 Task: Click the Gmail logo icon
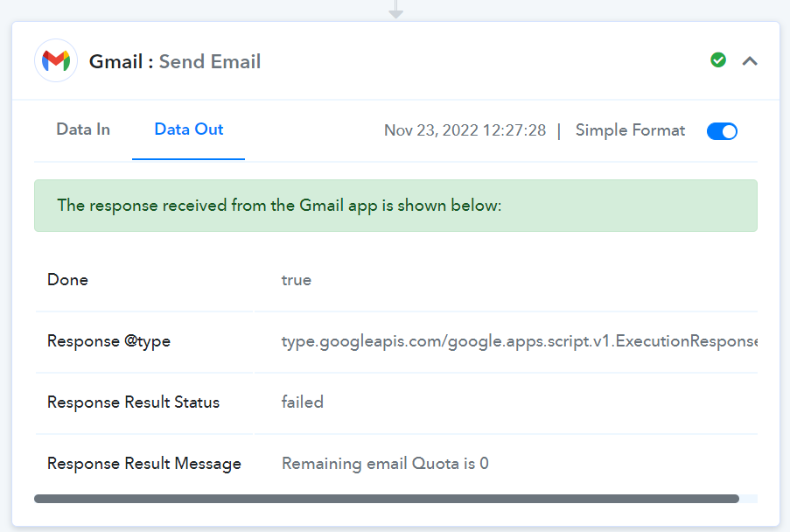tap(56, 60)
